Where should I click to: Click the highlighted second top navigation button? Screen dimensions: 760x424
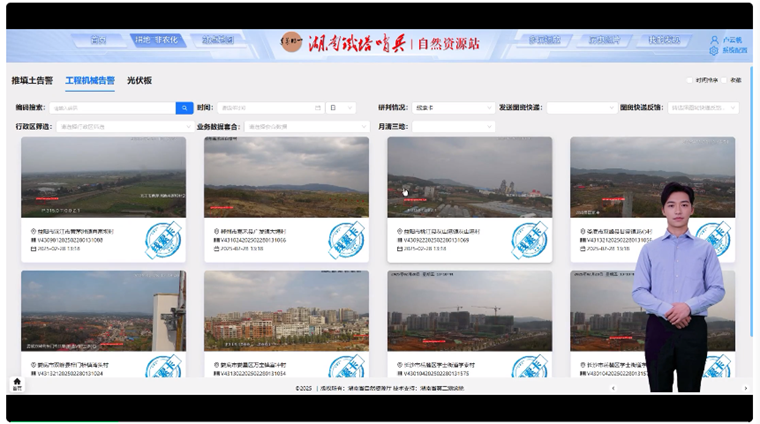click(157, 41)
